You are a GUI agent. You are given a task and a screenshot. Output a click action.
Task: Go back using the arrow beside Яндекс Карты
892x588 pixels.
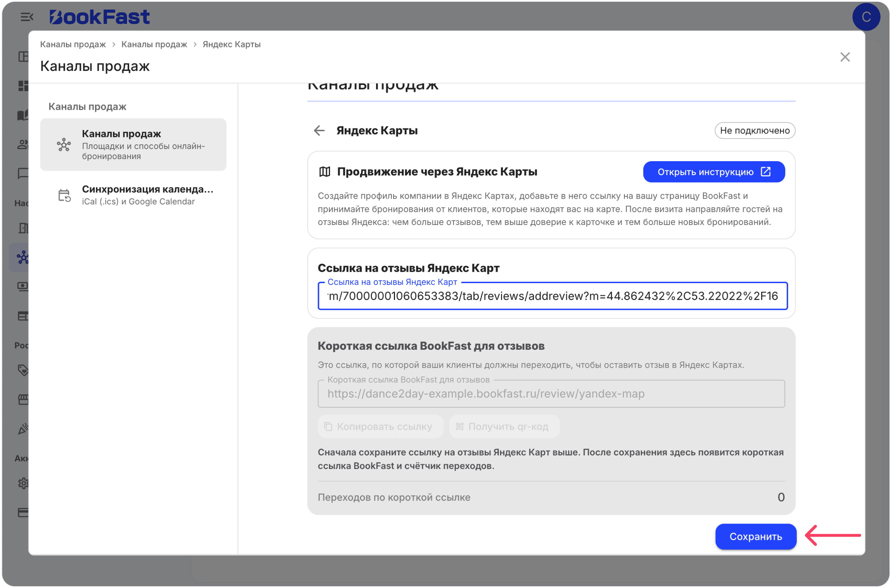(319, 131)
